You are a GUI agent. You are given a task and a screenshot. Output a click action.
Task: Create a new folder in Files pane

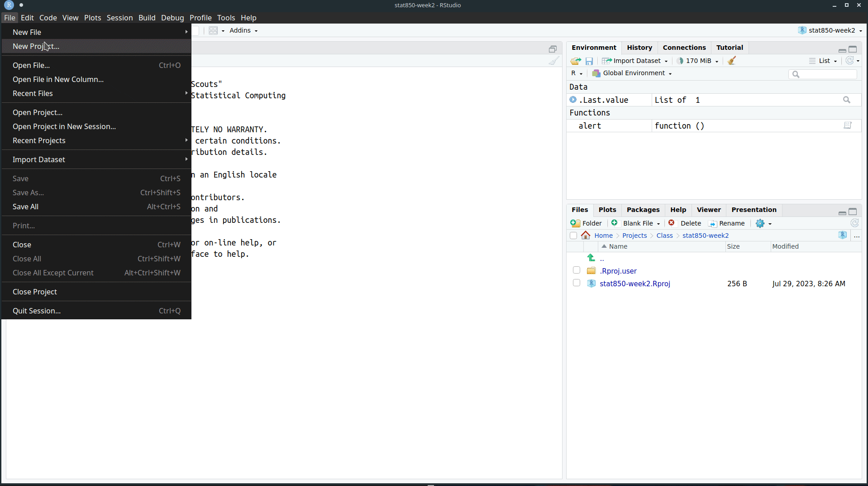point(586,223)
